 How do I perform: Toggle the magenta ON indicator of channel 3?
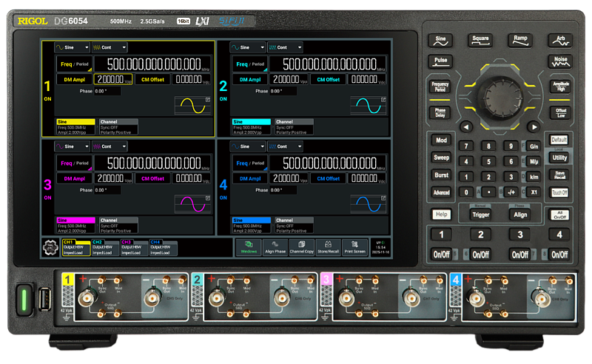[x=47, y=198]
